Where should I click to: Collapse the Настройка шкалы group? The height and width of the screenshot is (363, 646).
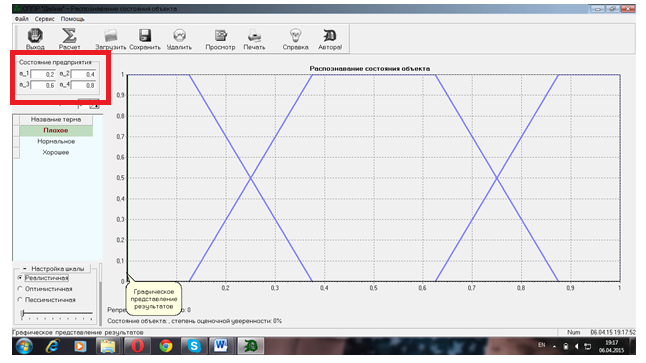tap(25, 269)
